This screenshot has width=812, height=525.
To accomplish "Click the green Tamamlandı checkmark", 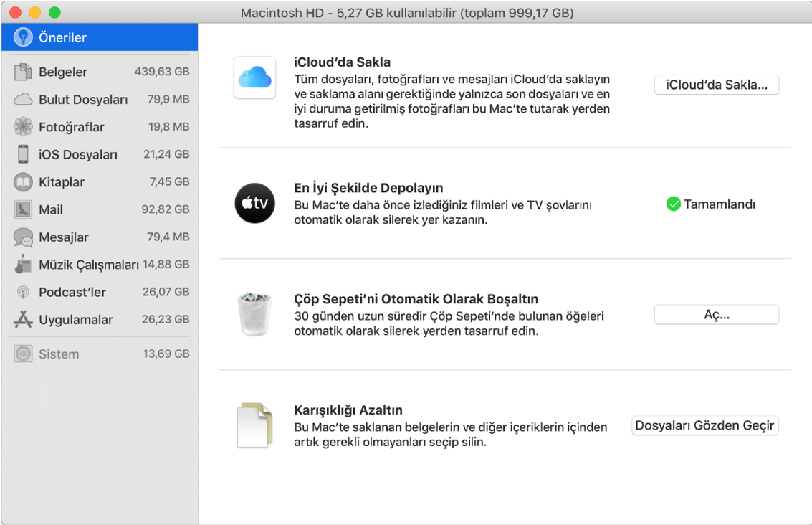I will point(672,204).
